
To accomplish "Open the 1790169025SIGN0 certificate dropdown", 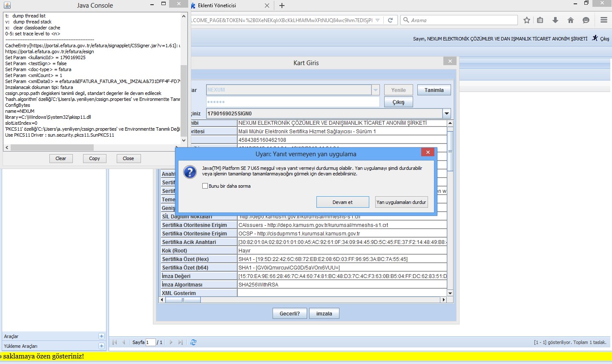I will coord(447,114).
